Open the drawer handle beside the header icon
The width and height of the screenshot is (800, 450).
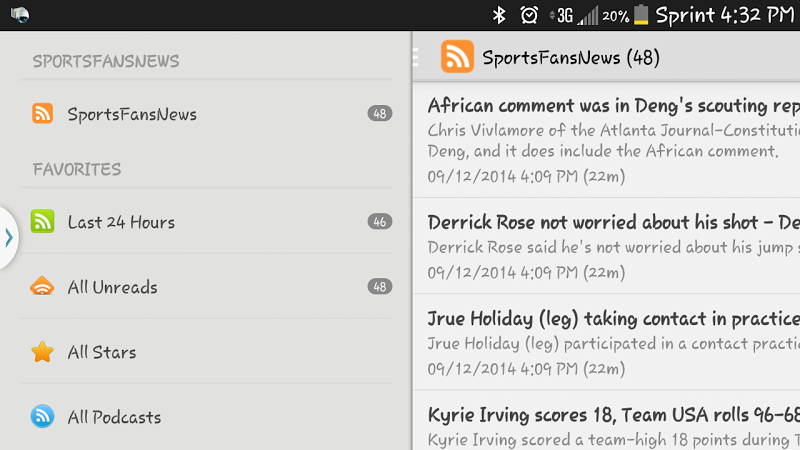415,57
